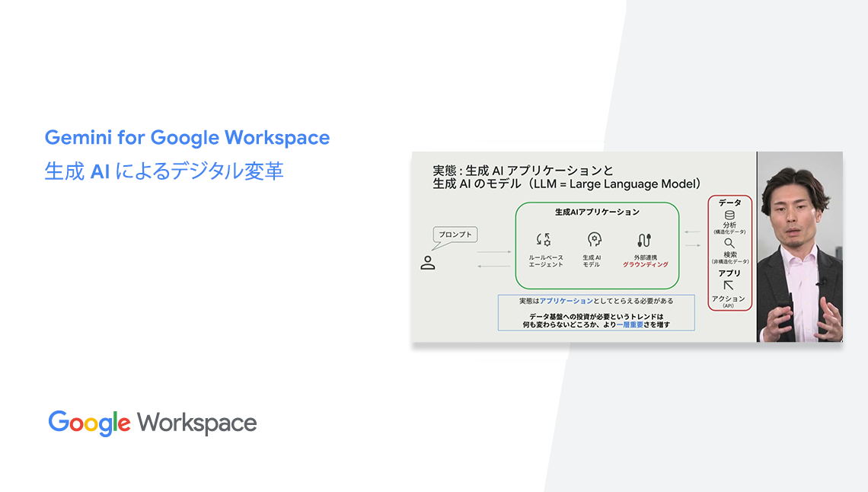Click the プロンプト speech bubble

[x=455, y=236]
